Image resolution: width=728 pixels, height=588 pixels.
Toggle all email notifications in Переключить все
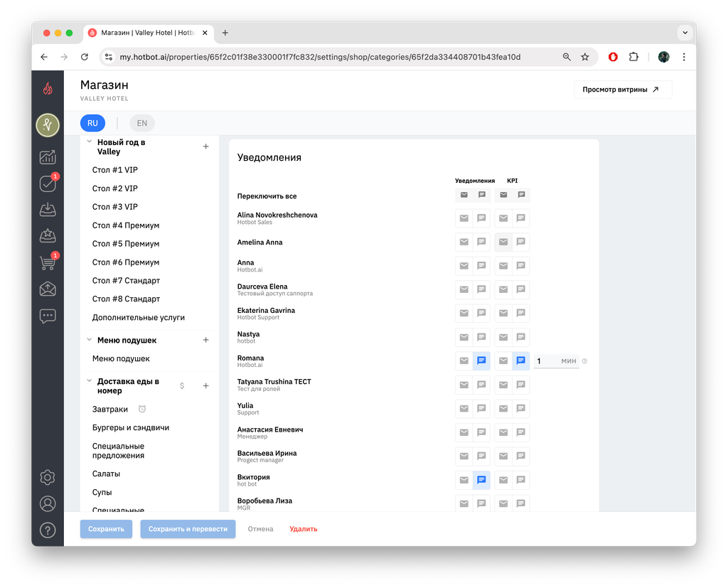(x=464, y=195)
